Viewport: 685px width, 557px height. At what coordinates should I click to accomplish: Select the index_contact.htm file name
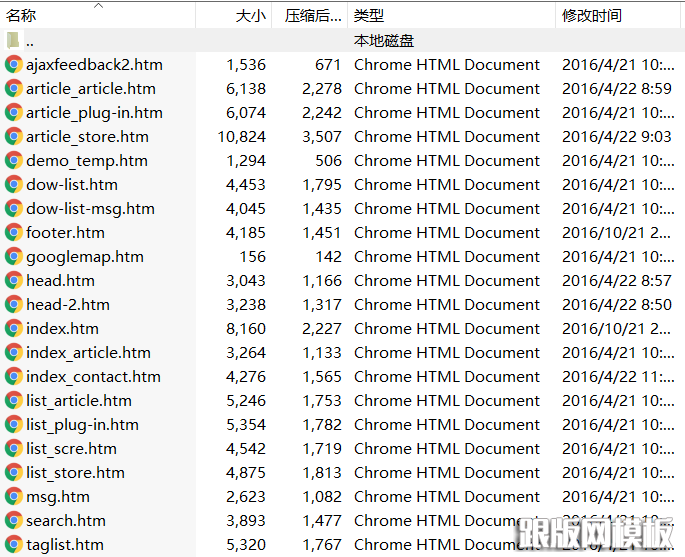(92, 377)
